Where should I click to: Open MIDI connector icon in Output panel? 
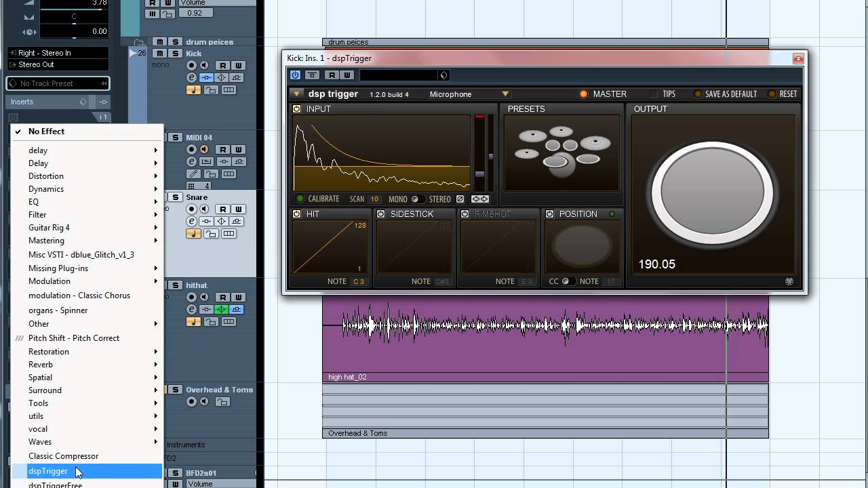pos(789,281)
